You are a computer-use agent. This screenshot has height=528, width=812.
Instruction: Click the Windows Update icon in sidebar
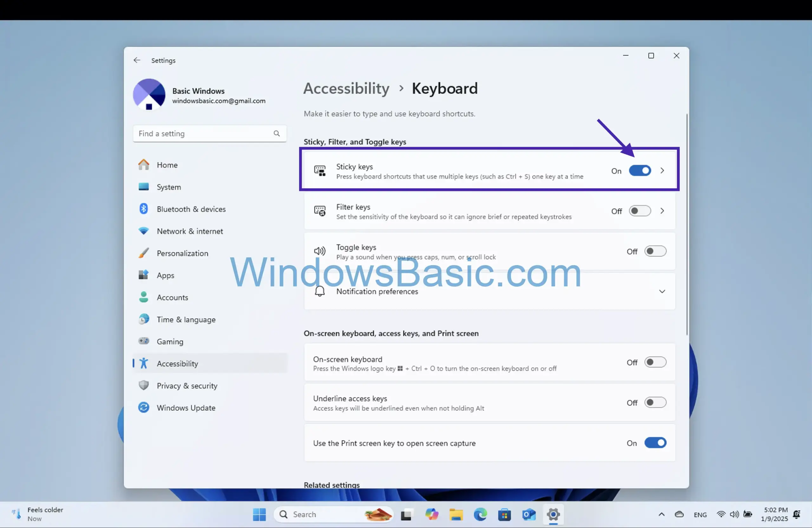pyautogui.click(x=143, y=408)
